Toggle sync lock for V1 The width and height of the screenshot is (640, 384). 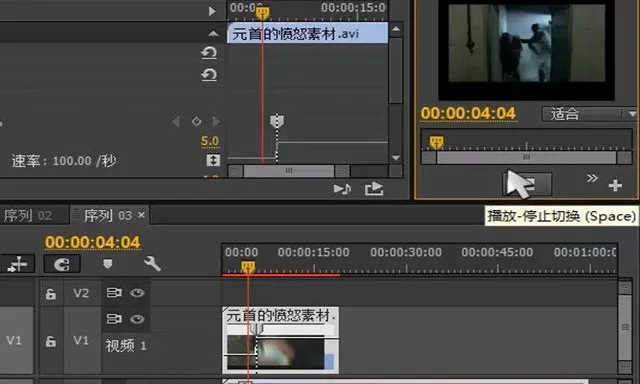pos(114,319)
